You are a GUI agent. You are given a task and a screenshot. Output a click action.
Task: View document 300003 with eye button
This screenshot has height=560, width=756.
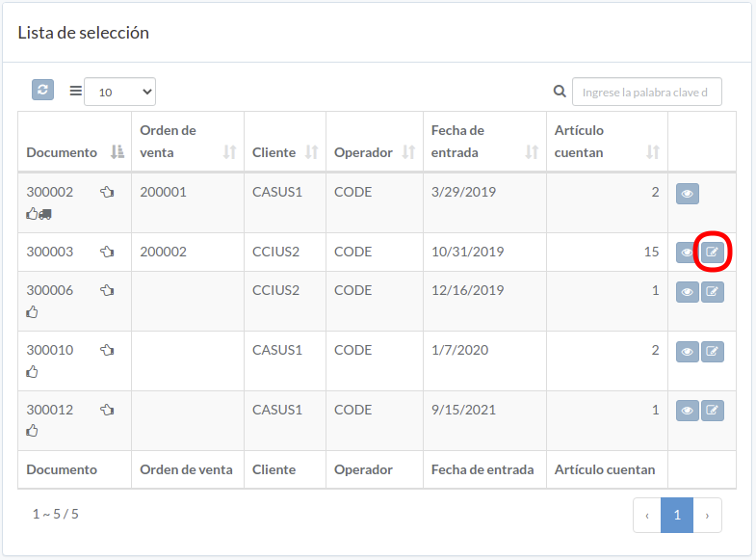point(686,253)
